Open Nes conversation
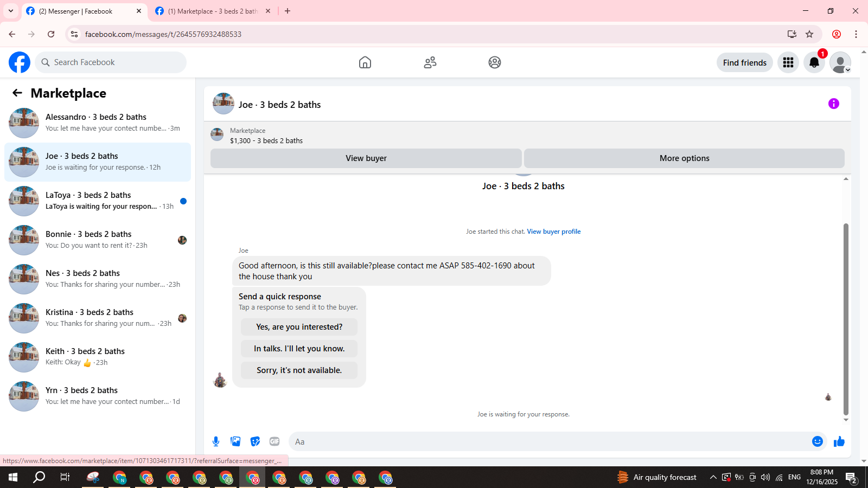 click(x=98, y=279)
